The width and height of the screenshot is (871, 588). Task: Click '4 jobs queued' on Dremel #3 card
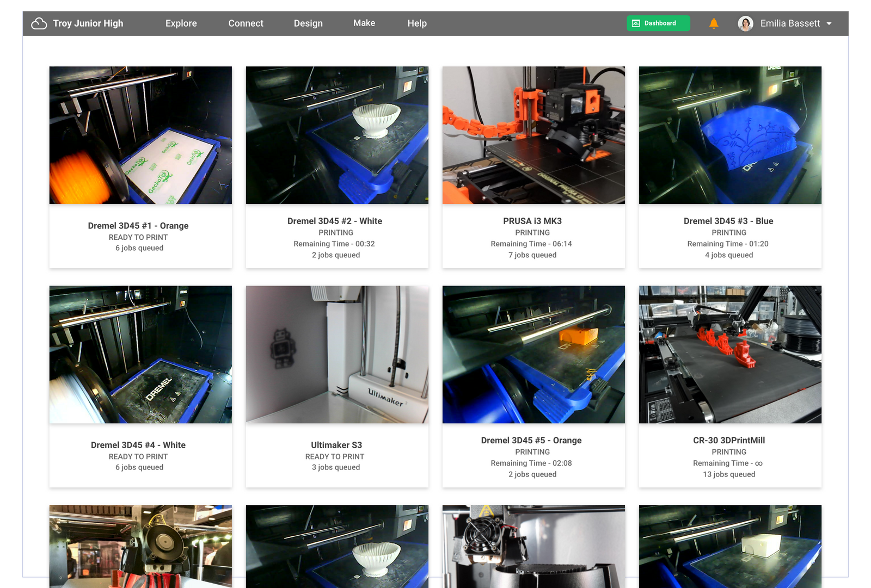pyautogui.click(x=729, y=255)
